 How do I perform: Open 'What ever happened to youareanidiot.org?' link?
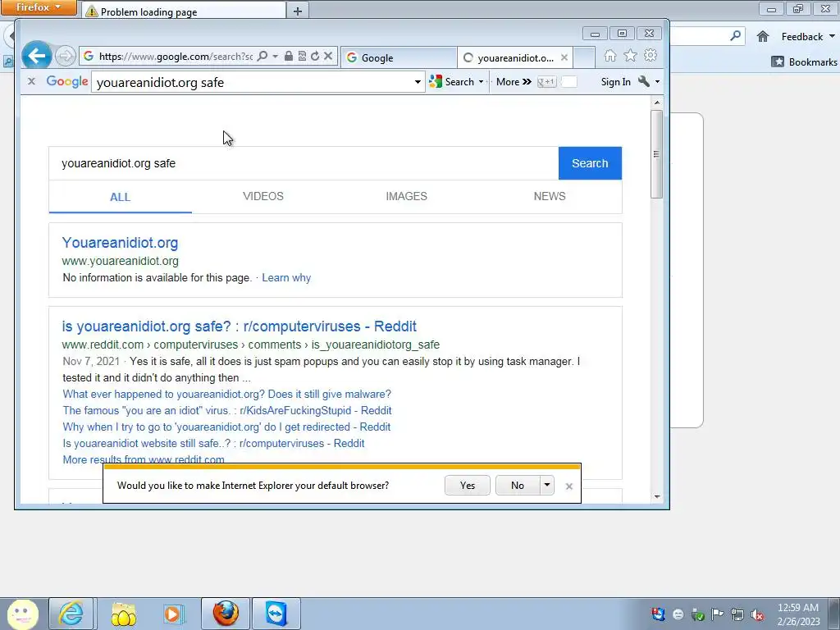click(x=226, y=395)
